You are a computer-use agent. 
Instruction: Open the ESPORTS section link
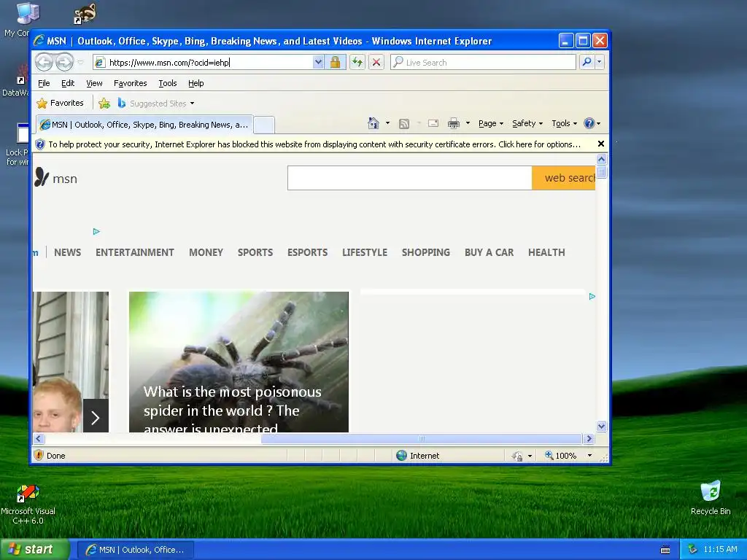point(307,252)
